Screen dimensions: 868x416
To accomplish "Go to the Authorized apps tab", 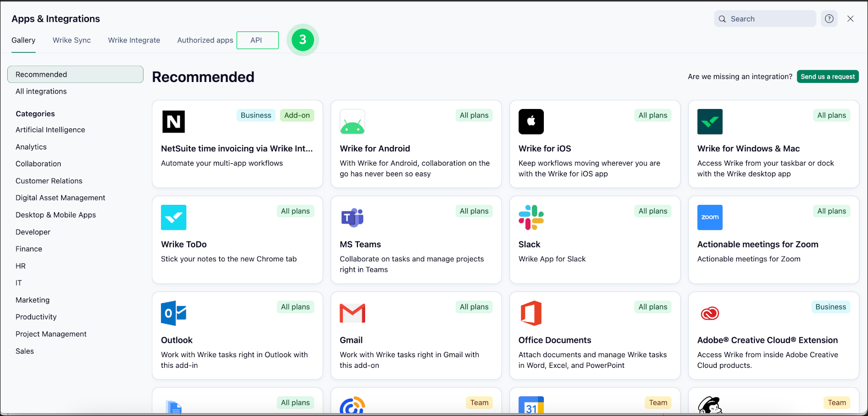I will pyautogui.click(x=205, y=40).
